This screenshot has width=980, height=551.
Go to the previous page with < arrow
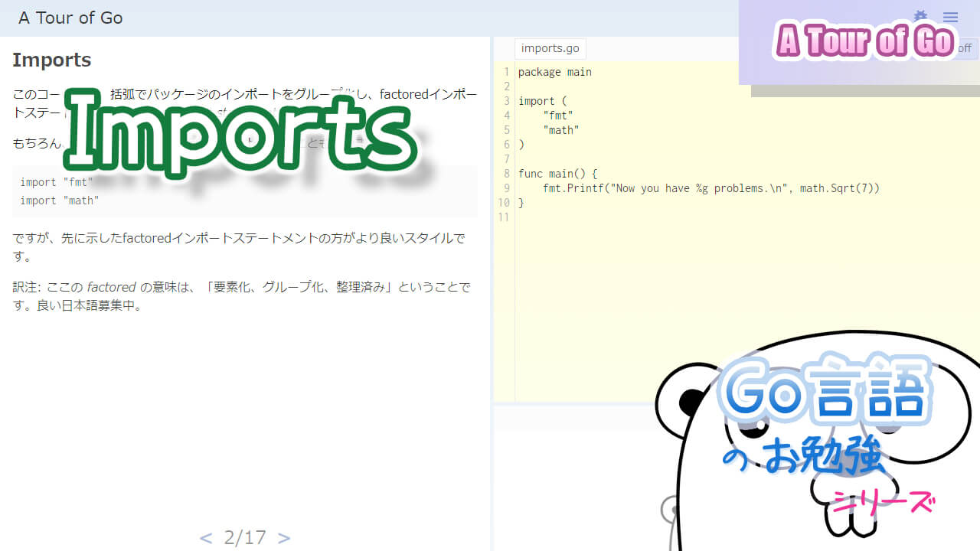pos(205,537)
